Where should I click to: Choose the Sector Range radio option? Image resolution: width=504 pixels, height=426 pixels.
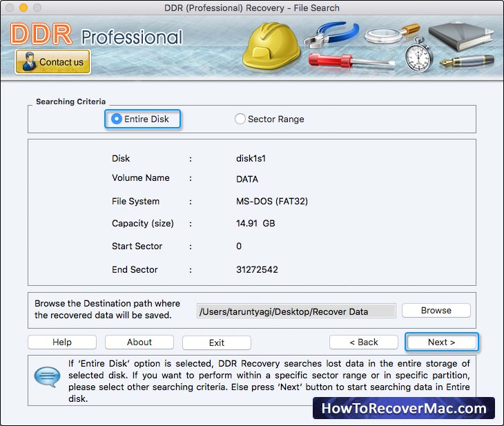click(269, 119)
